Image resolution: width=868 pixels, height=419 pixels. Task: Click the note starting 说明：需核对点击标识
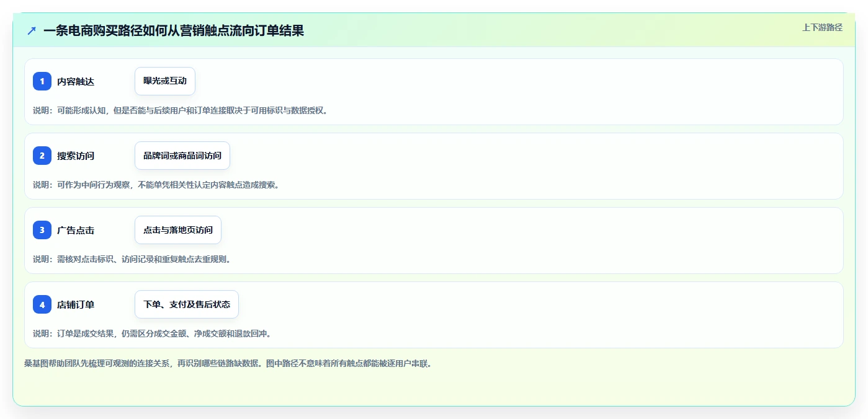[x=132, y=259]
